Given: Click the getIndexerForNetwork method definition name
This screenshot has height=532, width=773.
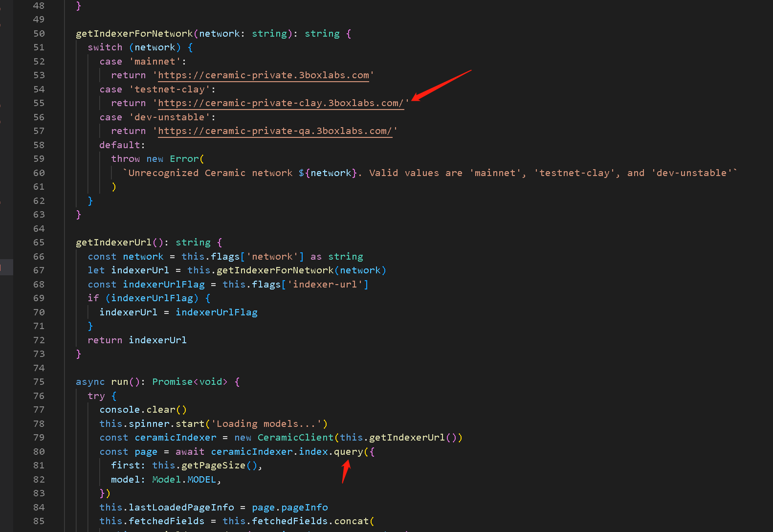Looking at the screenshot, I should [134, 34].
